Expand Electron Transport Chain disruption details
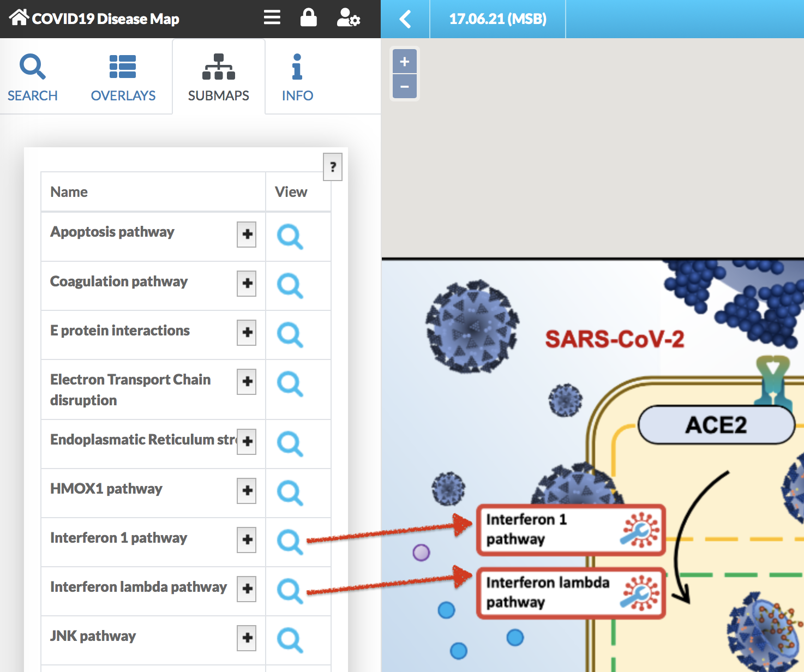The width and height of the screenshot is (804, 672). coord(247,382)
